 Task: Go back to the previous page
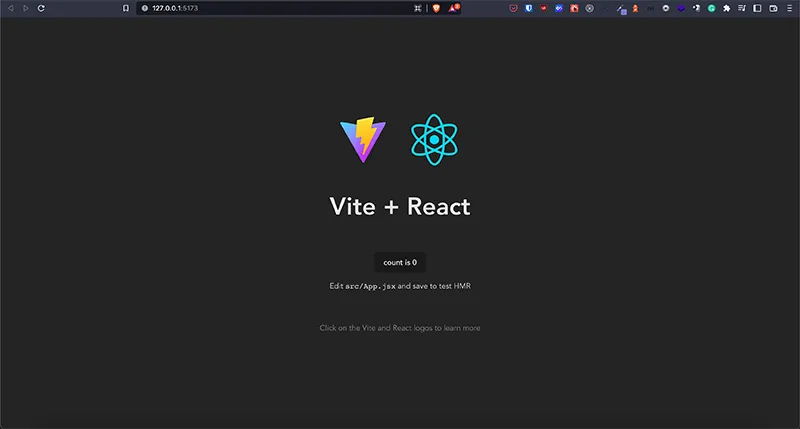tap(11, 8)
